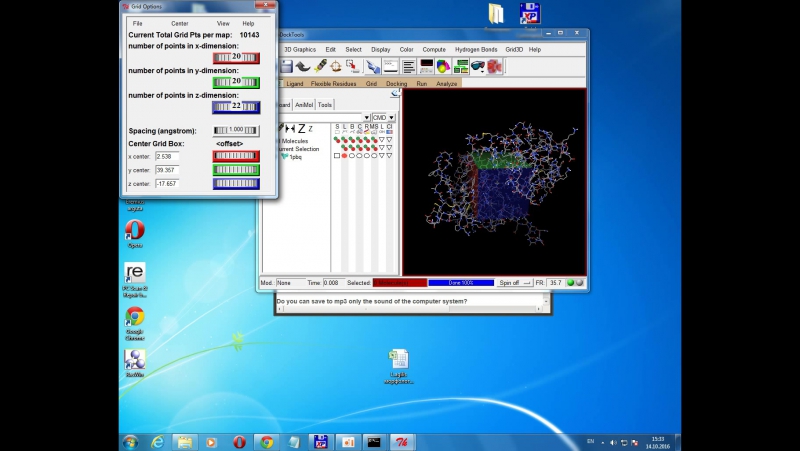Toggle the C CPK oval for 1pbq

[359, 156]
